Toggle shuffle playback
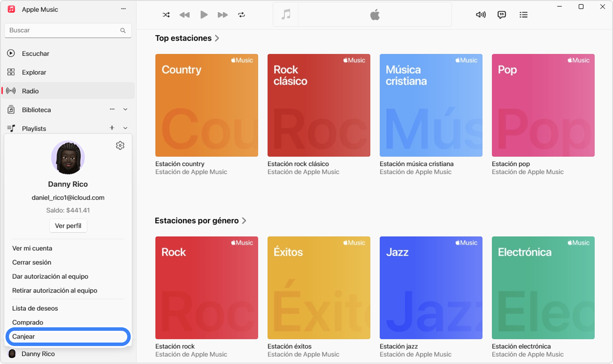The width and height of the screenshot is (613, 364). coord(166,15)
